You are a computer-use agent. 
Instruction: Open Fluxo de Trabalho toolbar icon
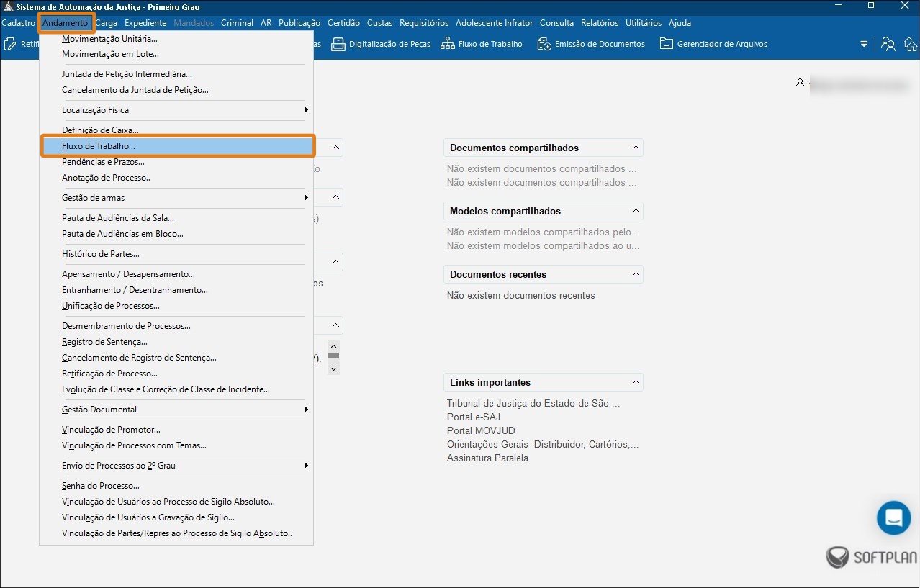point(481,44)
